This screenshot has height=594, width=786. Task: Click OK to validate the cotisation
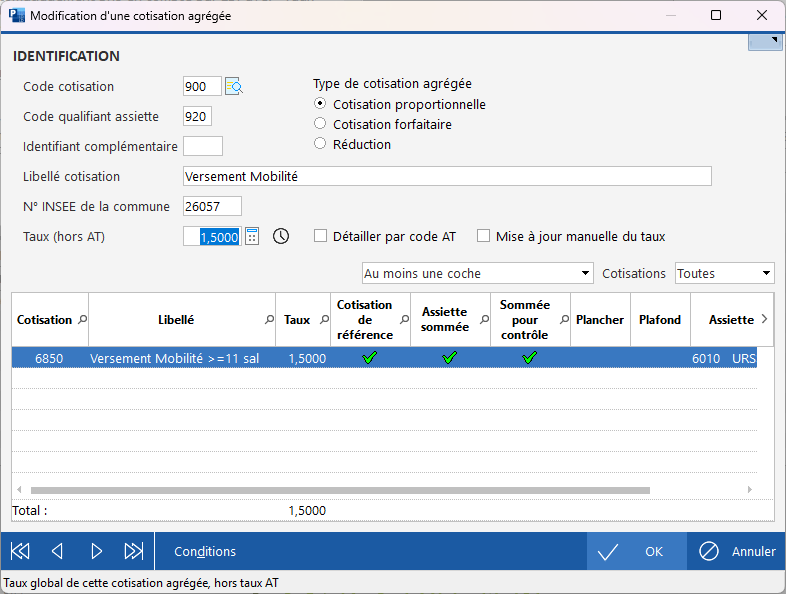(636, 551)
